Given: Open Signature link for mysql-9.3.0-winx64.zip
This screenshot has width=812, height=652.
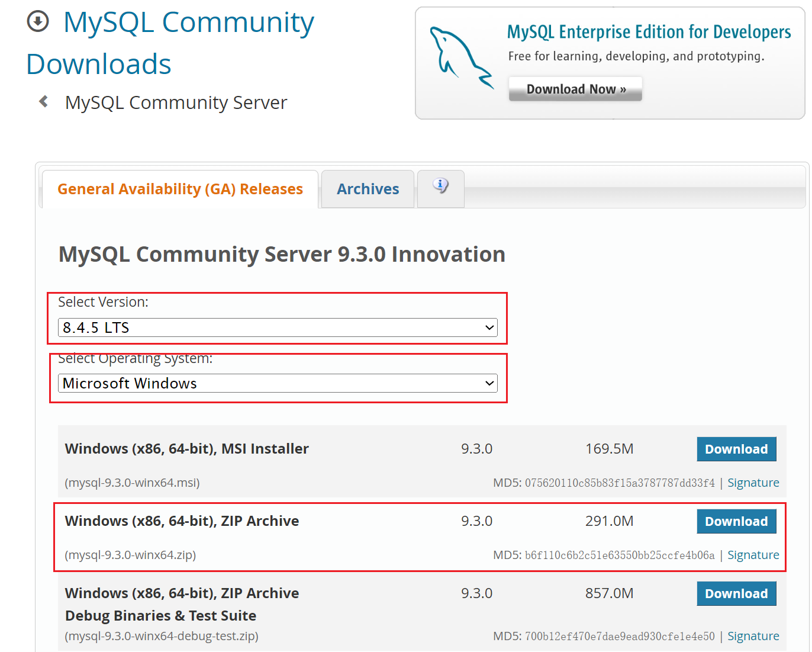Looking at the screenshot, I should click(x=753, y=555).
